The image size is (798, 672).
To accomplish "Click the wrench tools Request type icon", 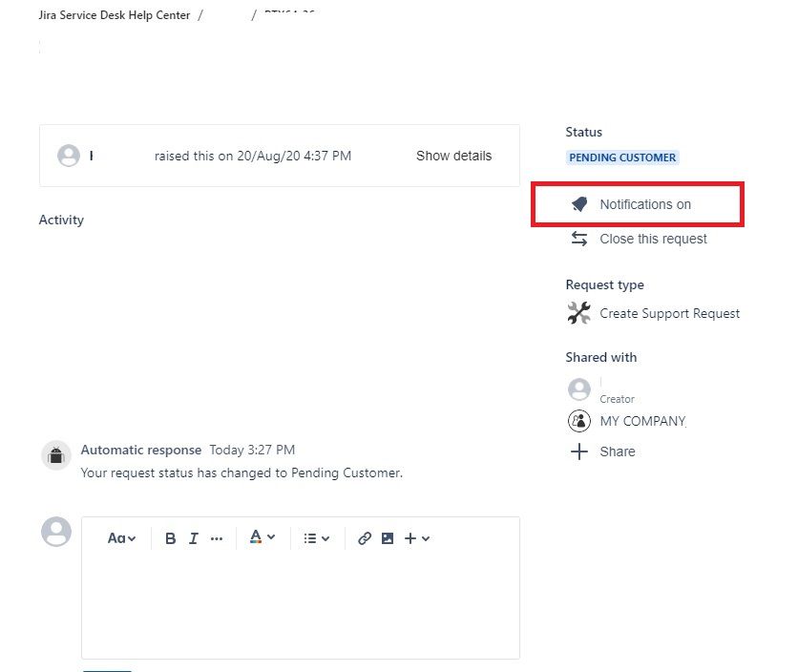I will [579, 312].
